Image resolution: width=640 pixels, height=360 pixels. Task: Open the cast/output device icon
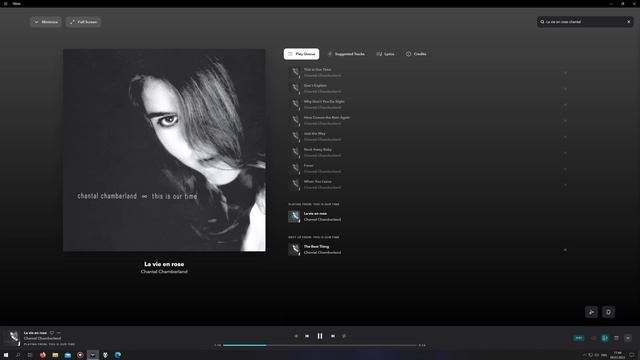(593, 338)
